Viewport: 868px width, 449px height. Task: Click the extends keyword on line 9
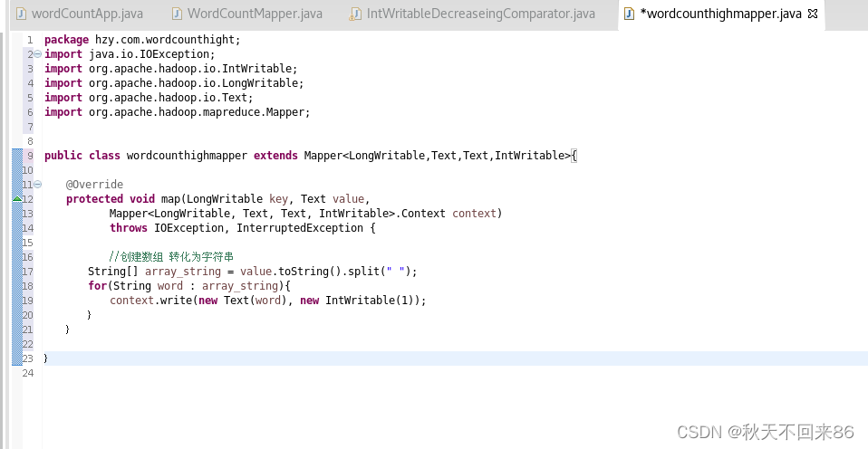coord(275,156)
